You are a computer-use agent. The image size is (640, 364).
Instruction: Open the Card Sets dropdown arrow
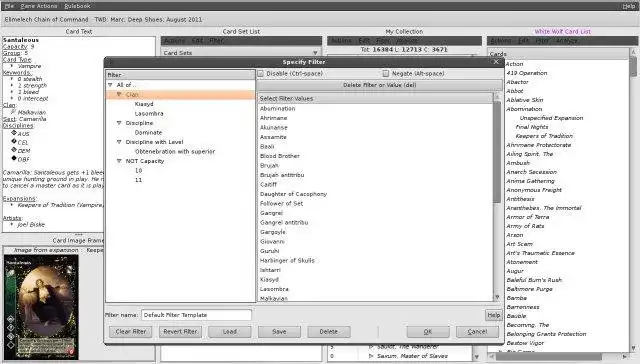(315, 53)
